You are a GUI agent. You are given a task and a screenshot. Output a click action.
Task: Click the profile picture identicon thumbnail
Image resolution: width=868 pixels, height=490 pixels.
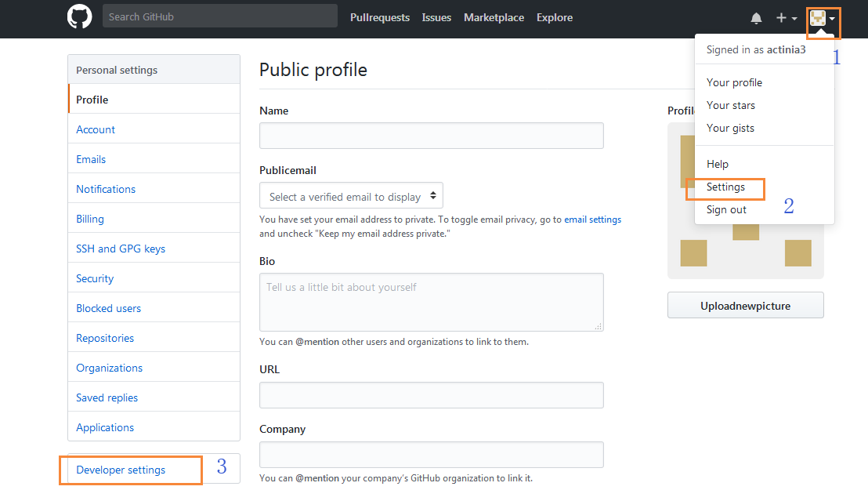[x=745, y=201]
